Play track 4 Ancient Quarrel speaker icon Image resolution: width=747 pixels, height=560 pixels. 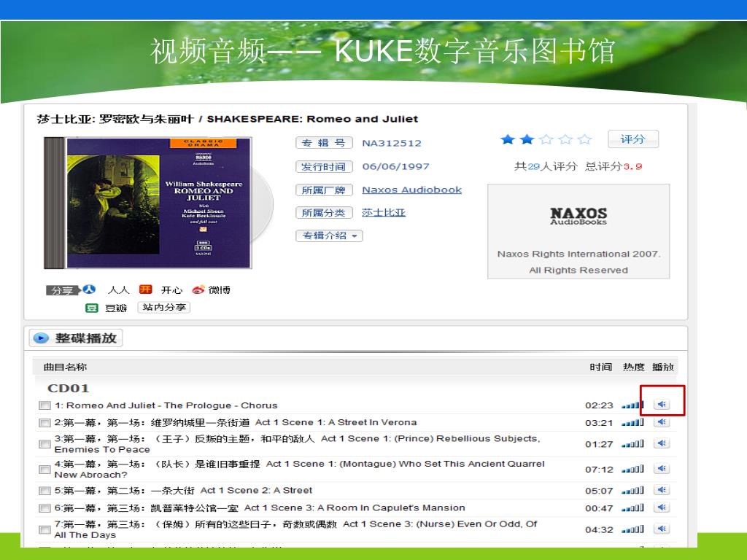662,469
